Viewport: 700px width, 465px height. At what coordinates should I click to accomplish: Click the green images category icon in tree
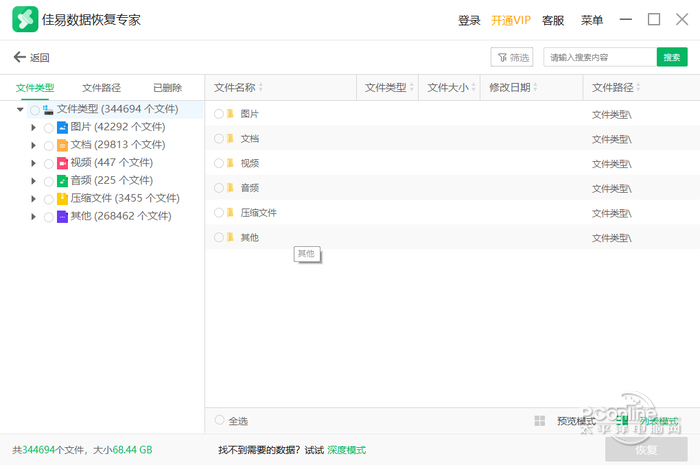62,127
